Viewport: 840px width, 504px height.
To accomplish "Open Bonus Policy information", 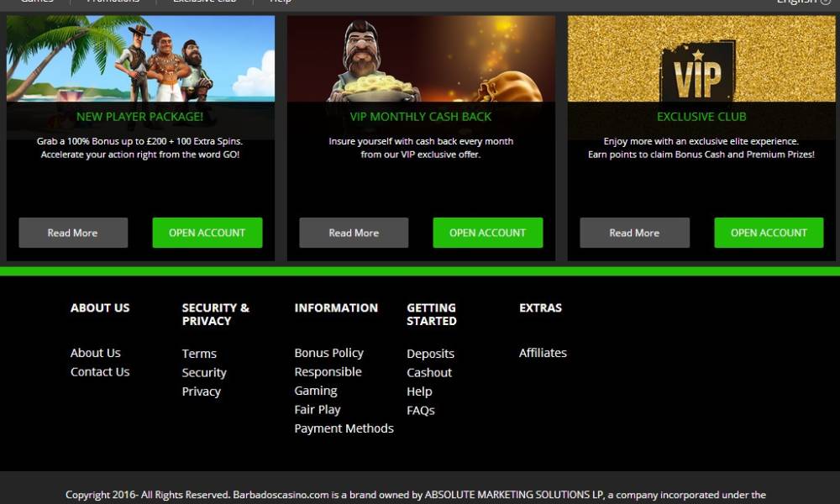I will (329, 353).
